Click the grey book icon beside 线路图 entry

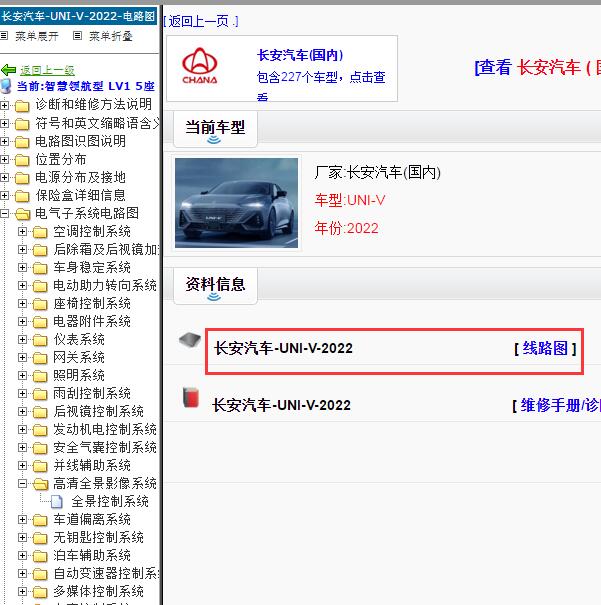click(190, 340)
